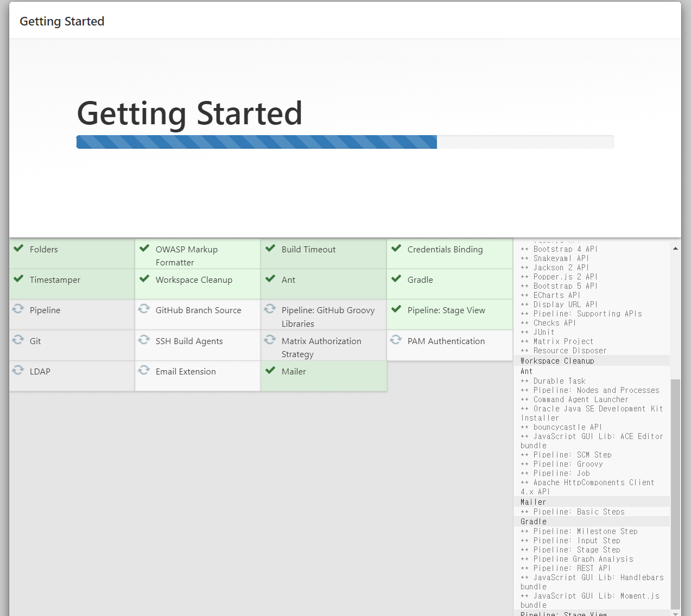Viewport: 691px width, 616px height.
Task: Click the Workspace Cleanup checkmark icon
Action: pos(144,278)
